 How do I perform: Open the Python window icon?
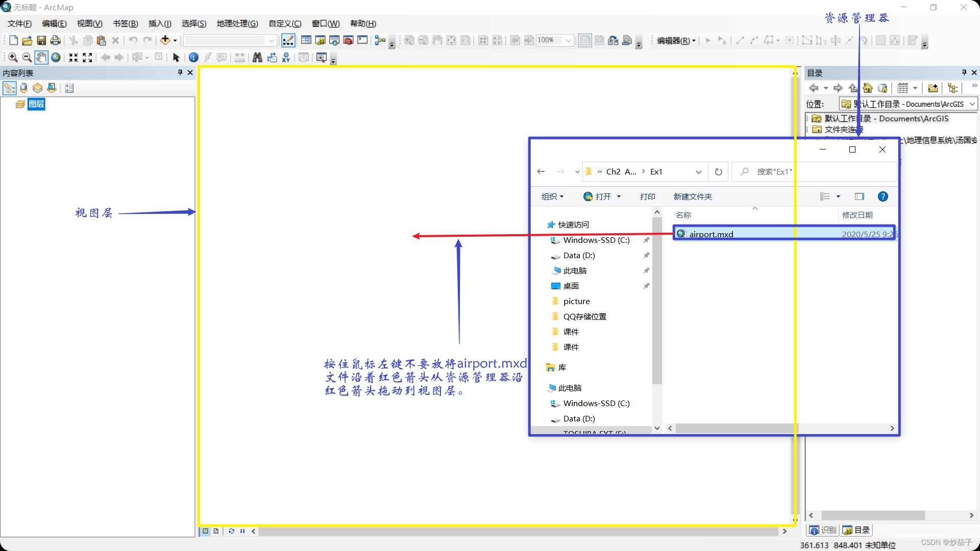(362, 40)
